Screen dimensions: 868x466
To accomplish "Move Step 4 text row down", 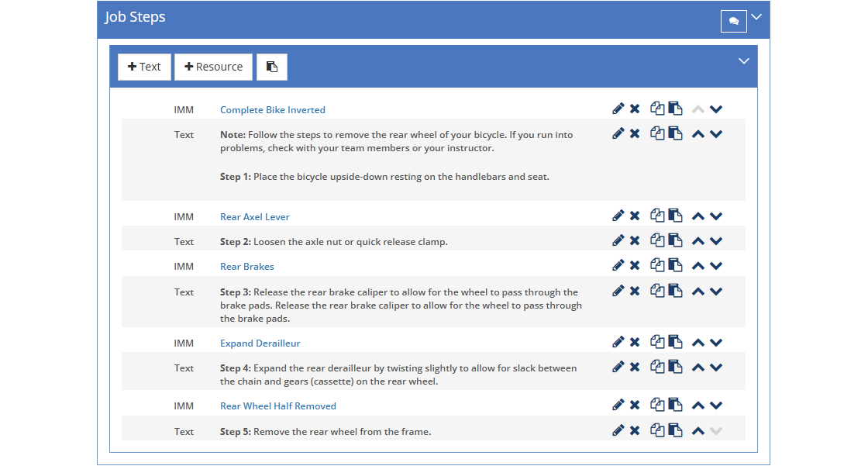I will (x=716, y=368).
